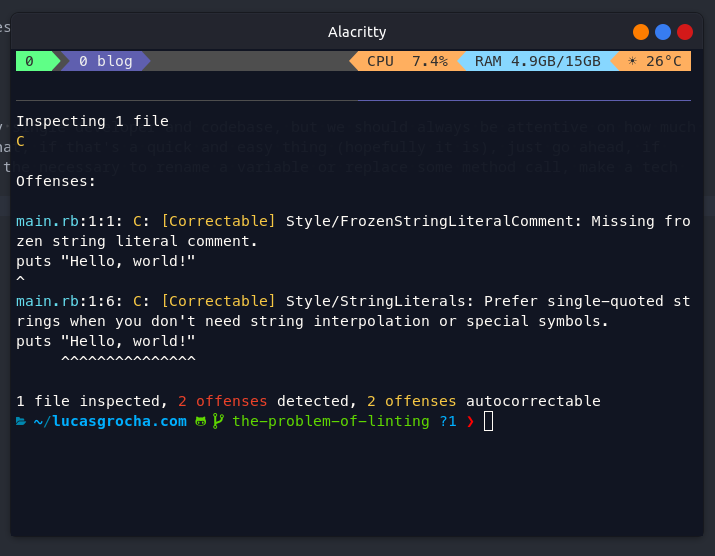Click the main.rb:1:6 offense location
This screenshot has height=556, width=715.
click(69, 300)
